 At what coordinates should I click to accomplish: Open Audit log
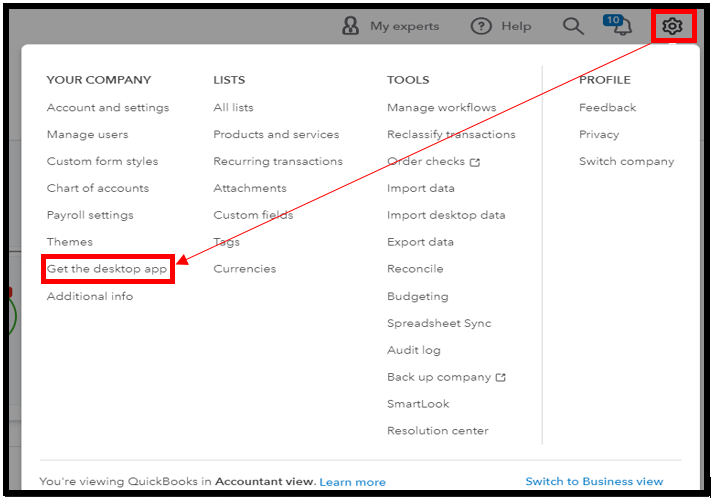point(414,350)
